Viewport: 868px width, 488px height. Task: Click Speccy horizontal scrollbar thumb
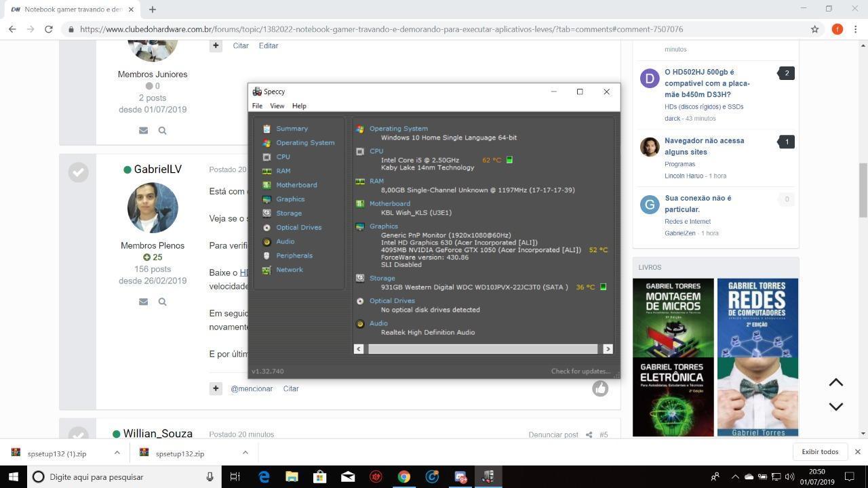tap(483, 349)
